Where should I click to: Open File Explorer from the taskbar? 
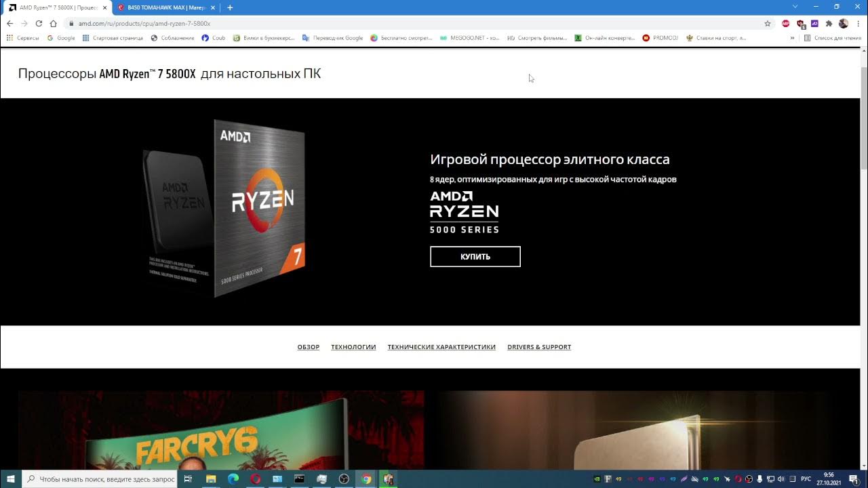point(211,479)
